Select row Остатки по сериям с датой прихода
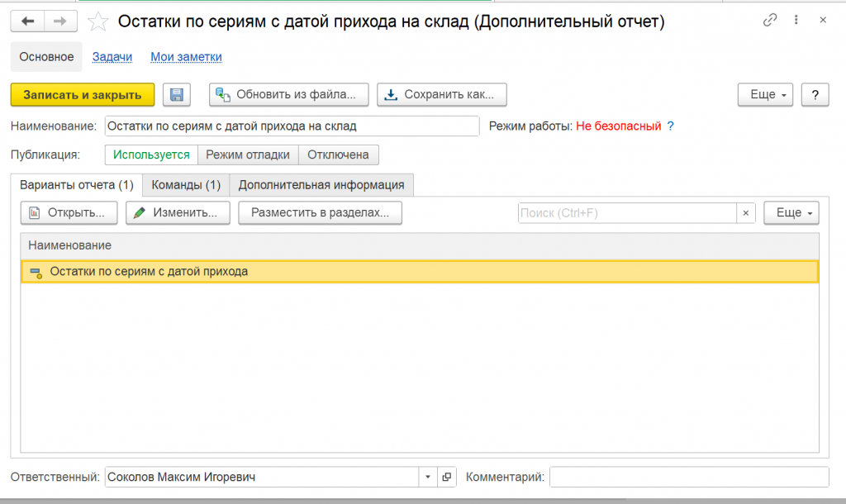This screenshot has height=504, width=846. 420,272
